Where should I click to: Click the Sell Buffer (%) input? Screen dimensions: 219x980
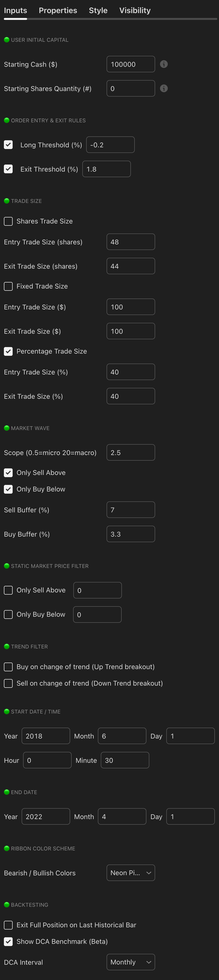click(131, 510)
